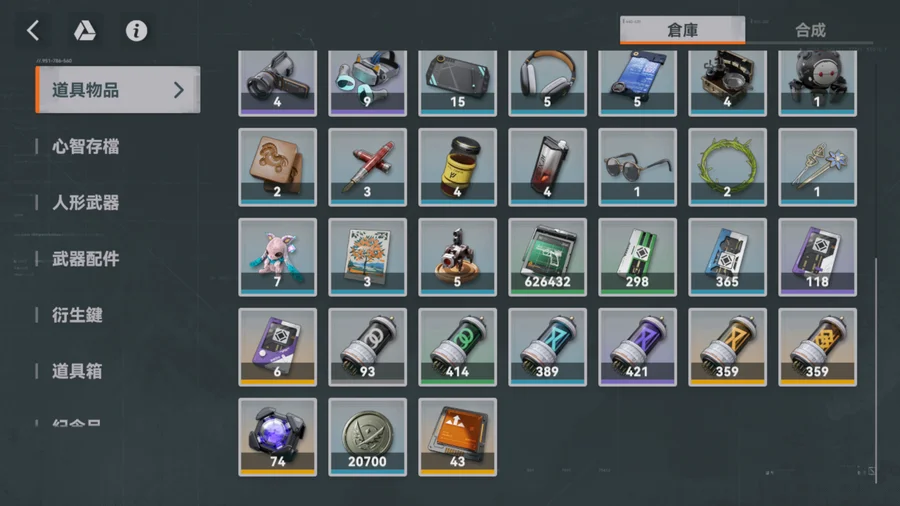900x506 pixels.
Task: Open the info icon
Action: tap(136, 30)
